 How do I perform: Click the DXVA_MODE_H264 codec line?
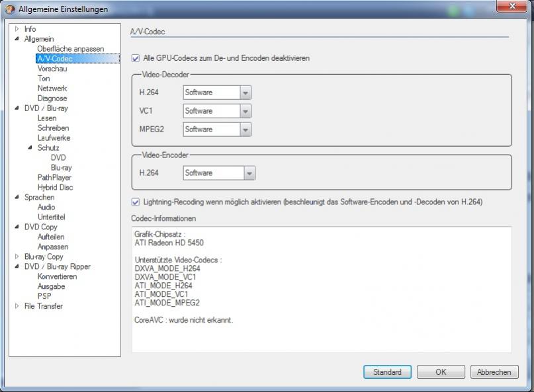tap(167, 268)
